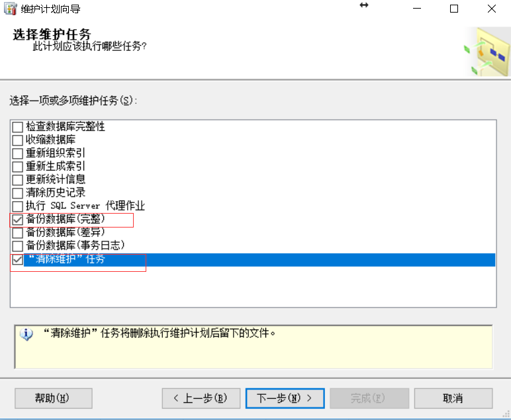
Task: Check the 备份数据库(事务日志) checkbox
Action: (x=17, y=246)
